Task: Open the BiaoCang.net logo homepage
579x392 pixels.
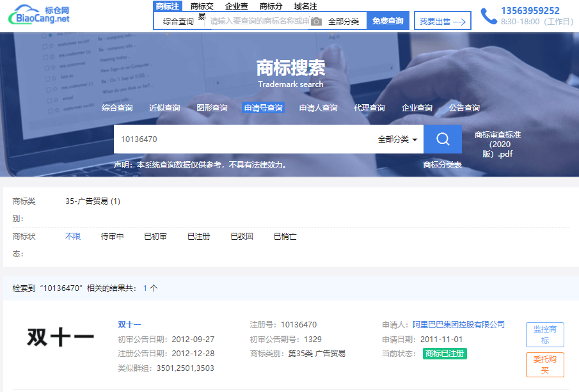Action: pyautogui.click(x=39, y=15)
